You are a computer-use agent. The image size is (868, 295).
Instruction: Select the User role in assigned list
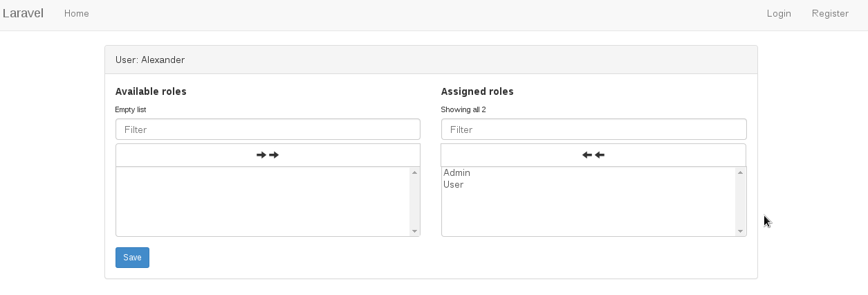[454, 185]
